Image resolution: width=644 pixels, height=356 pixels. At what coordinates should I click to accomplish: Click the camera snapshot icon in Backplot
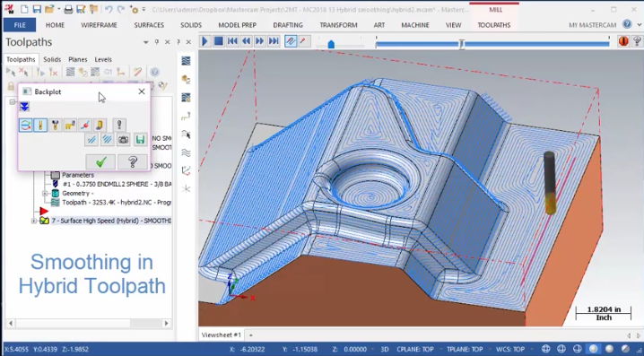(123, 140)
